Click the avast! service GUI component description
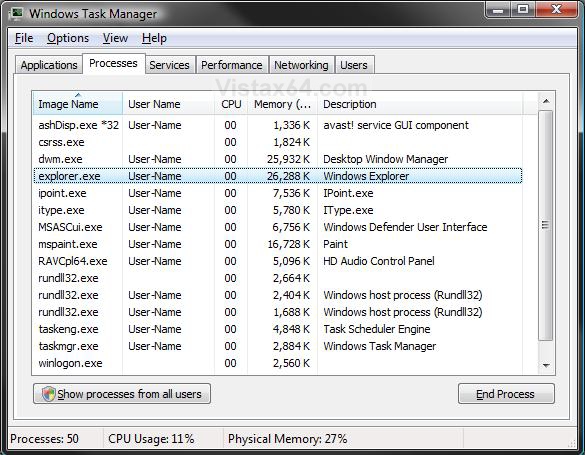This screenshot has width=585, height=455. [396, 125]
